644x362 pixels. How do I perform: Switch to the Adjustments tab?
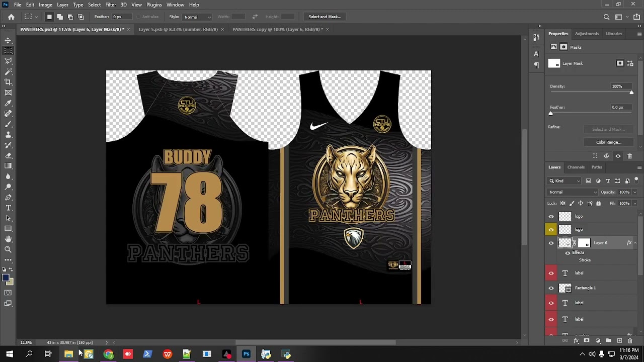click(x=587, y=34)
